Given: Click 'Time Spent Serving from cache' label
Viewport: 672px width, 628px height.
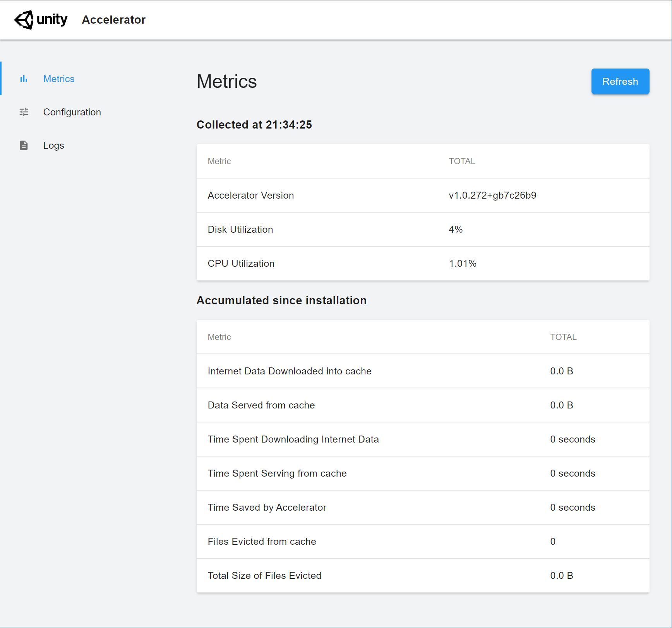Looking at the screenshot, I should (x=277, y=473).
